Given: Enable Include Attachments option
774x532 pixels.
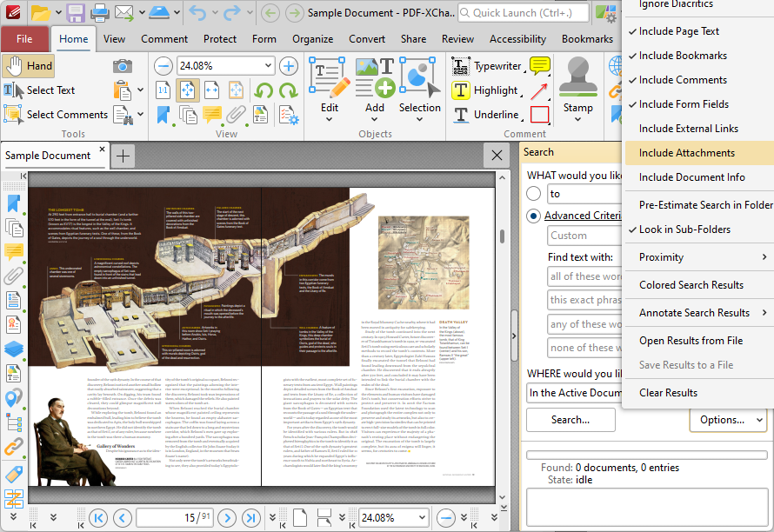Looking at the screenshot, I should (699, 153).
